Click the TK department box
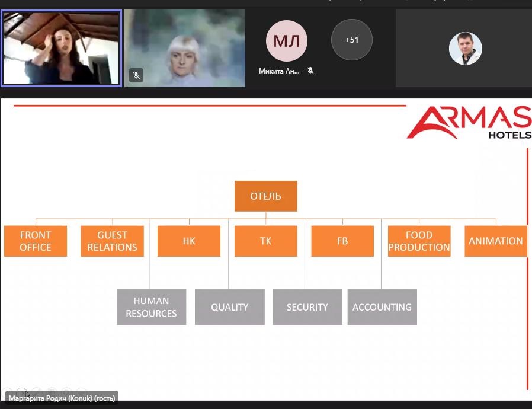The height and width of the screenshot is (409, 532). pyautogui.click(x=265, y=241)
